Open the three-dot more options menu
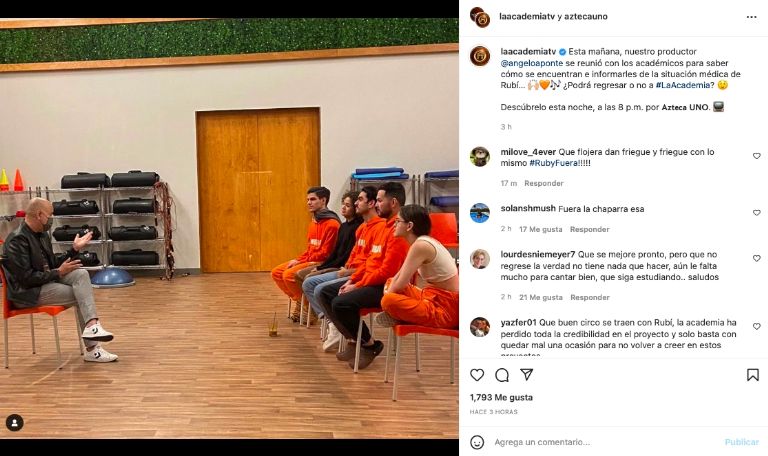Screen dimensions: 768x456 (752, 17)
